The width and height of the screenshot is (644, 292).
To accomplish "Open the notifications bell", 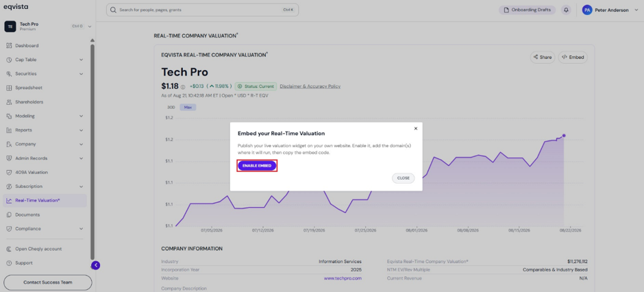I will click(567, 10).
